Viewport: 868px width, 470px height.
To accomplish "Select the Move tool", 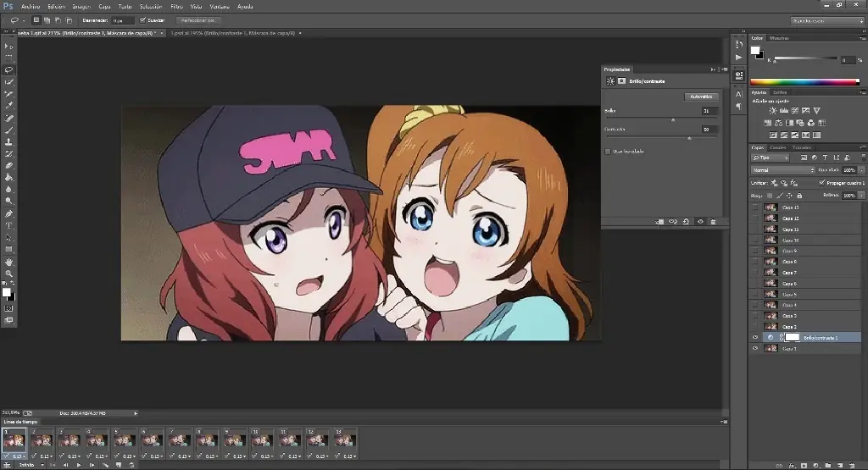I will click(9, 46).
